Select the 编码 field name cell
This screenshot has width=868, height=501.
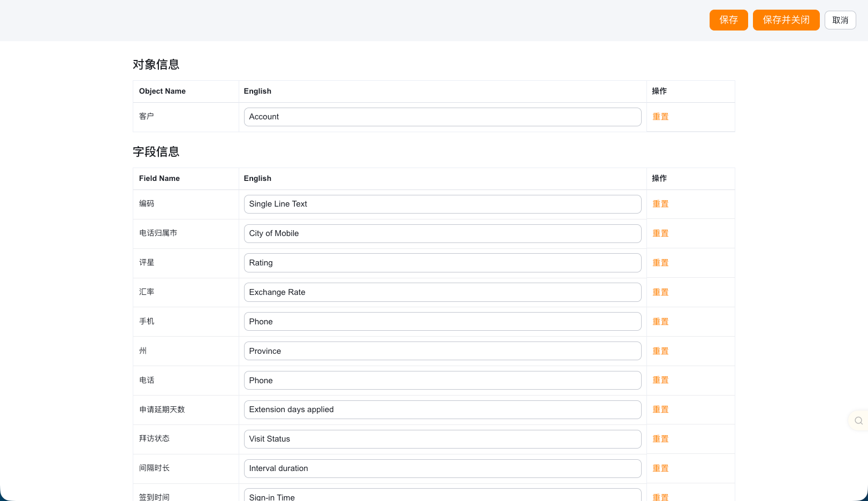(186, 204)
